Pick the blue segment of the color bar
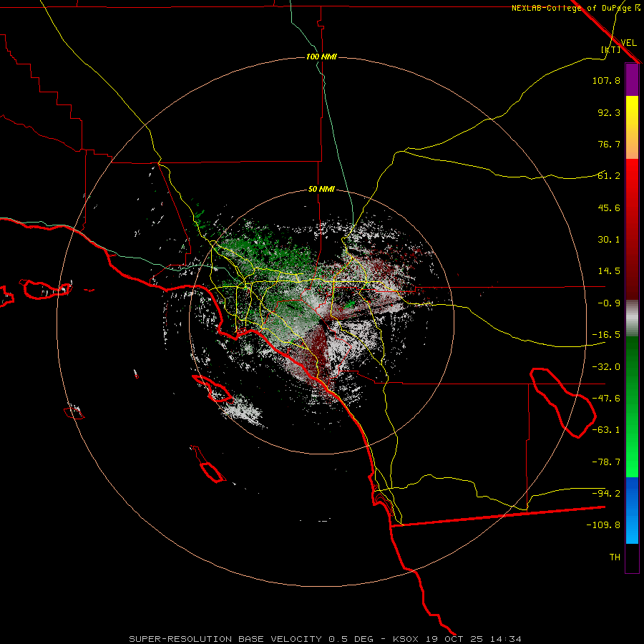 click(x=632, y=510)
